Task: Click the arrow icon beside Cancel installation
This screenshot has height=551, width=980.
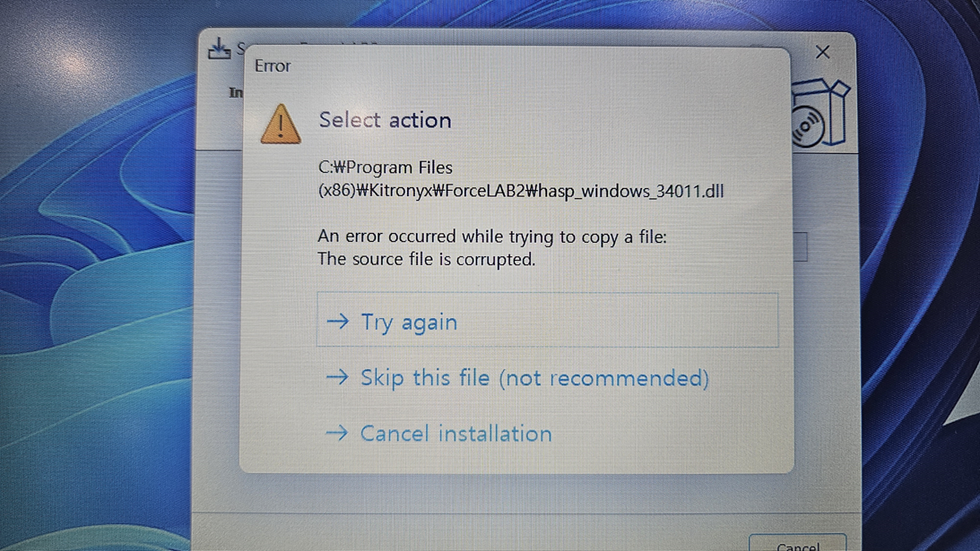Action: click(337, 433)
